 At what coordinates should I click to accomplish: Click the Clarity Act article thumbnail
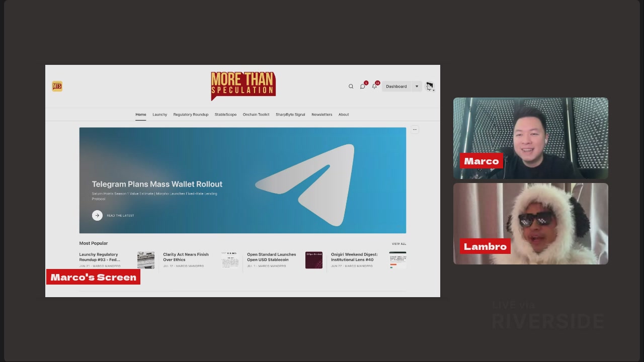(x=230, y=260)
